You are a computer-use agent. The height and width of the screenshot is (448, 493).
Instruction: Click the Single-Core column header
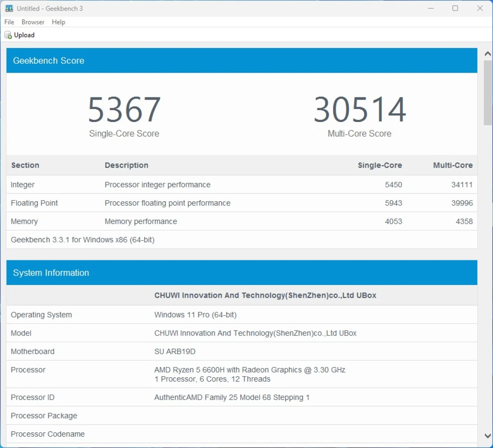(x=380, y=165)
